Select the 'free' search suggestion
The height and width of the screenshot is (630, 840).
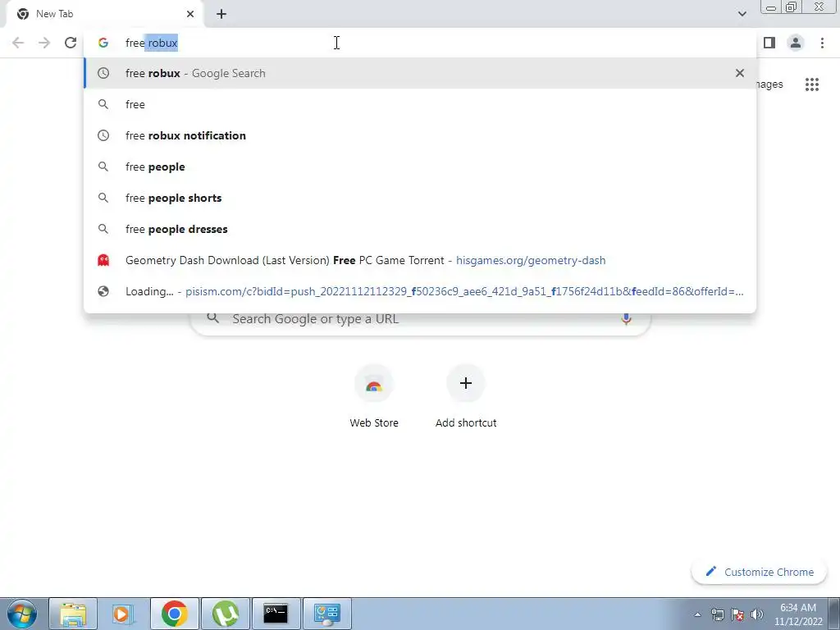pos(420,104)
